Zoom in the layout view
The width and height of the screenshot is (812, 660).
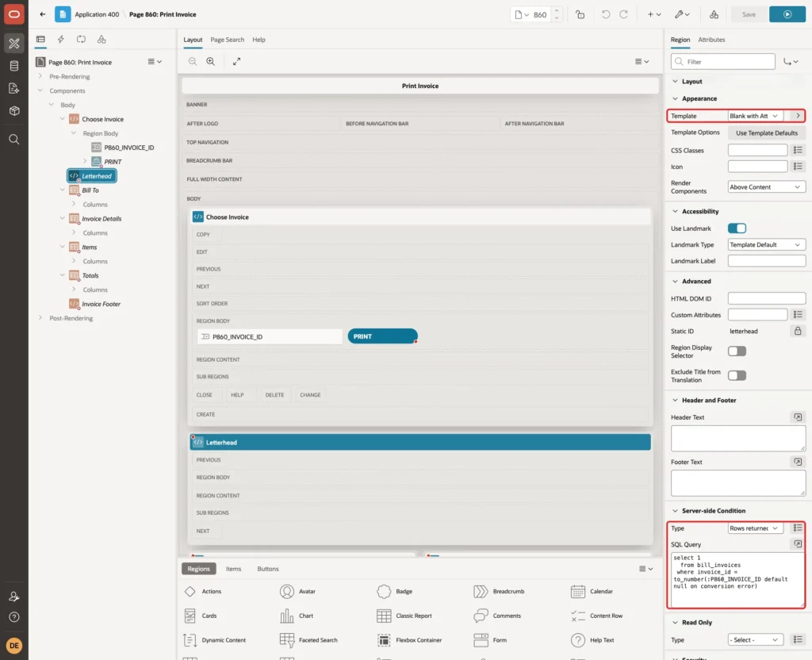click(x=211, y=62)
